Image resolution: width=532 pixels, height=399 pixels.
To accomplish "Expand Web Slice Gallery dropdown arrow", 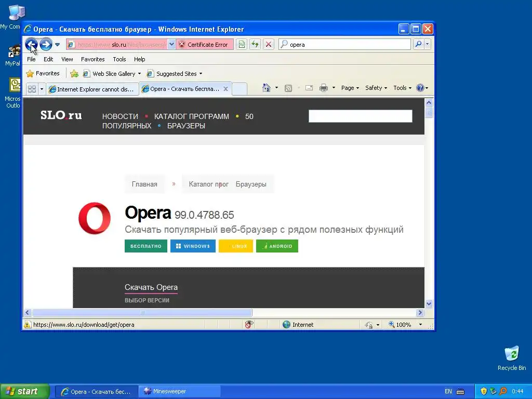I will point(139,74).
